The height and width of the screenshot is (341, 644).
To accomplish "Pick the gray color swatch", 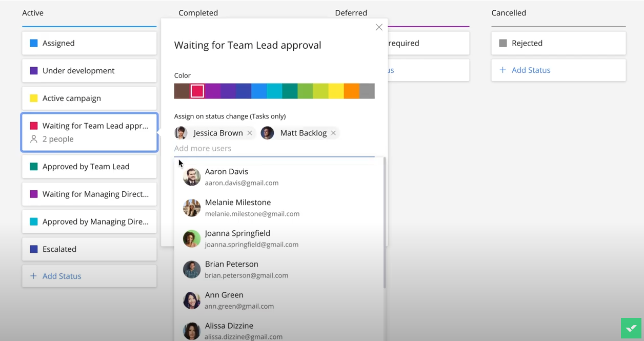I will 367,91.
